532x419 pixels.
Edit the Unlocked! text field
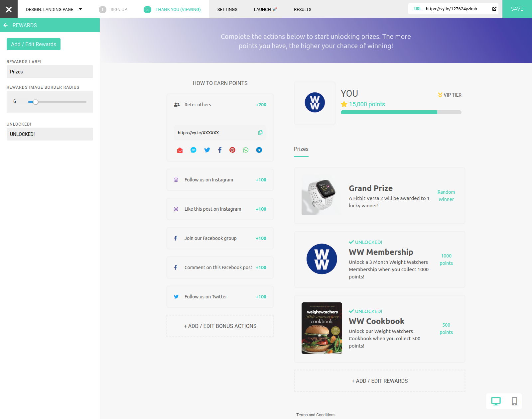click(50, 134)
